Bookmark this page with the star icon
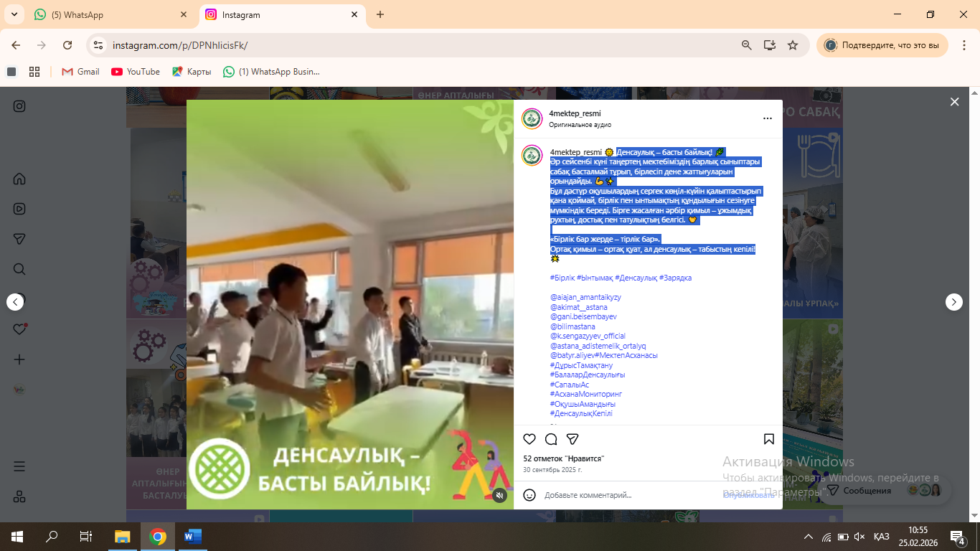Screen dimensions: 980x551 pos(793,45)
